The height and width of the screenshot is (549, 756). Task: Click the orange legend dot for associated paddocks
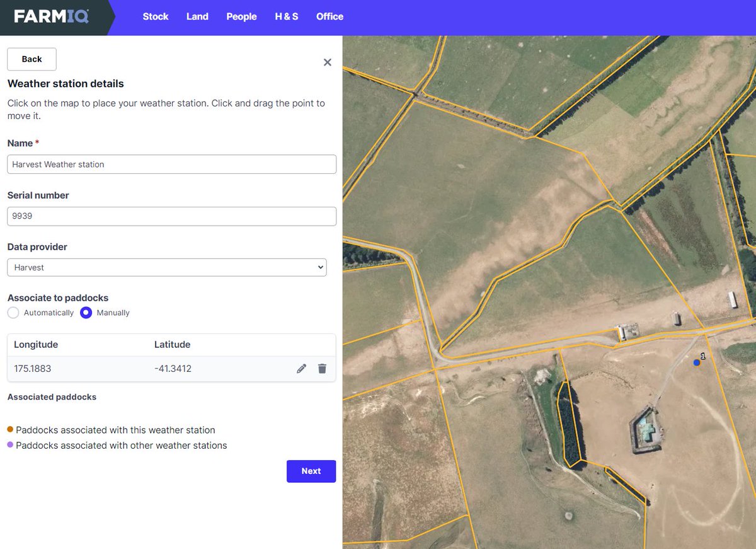(x=9, y=430)
